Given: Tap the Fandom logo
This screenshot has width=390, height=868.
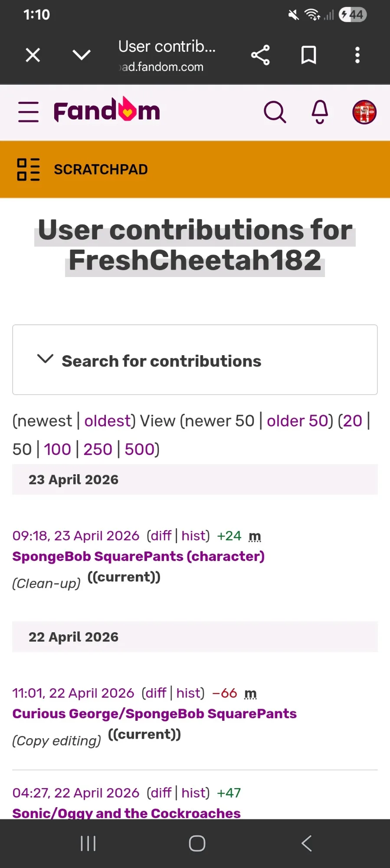Looking at the screenshot, I should (107, 110).
